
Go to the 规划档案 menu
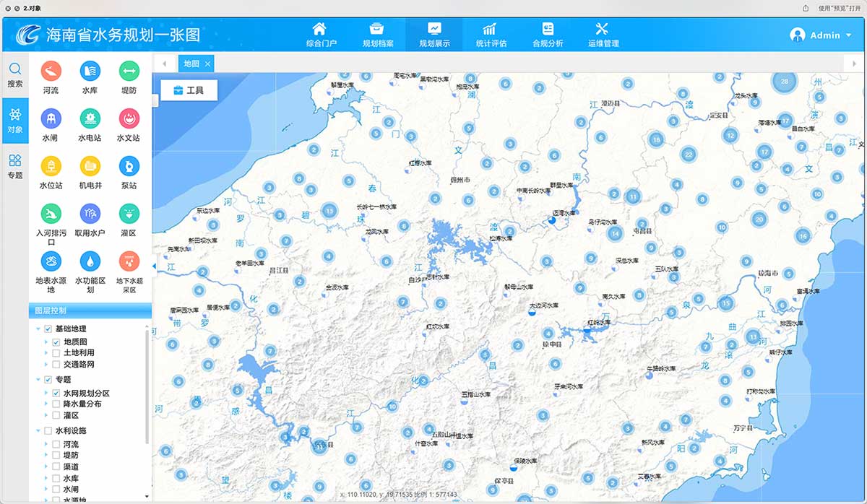click(x=378, y=35)
